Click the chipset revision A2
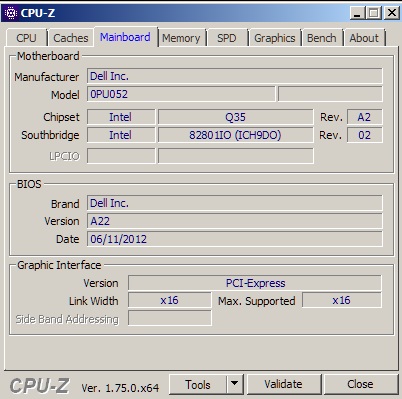Image resolution: width=402 pixels, height=399 pixels. (365, 117)
